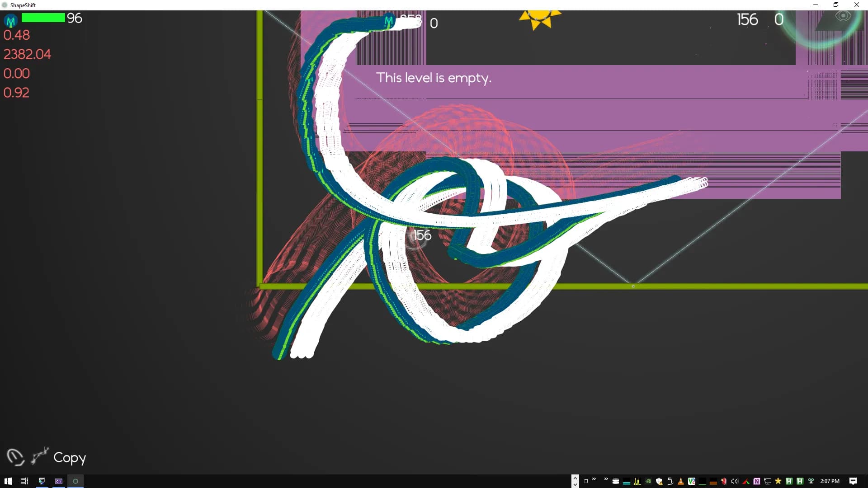Image resolution: width=868 pixels, height=488 pixels.
Task: Toggle the network status icon in the tray
Action: point(768,481)
